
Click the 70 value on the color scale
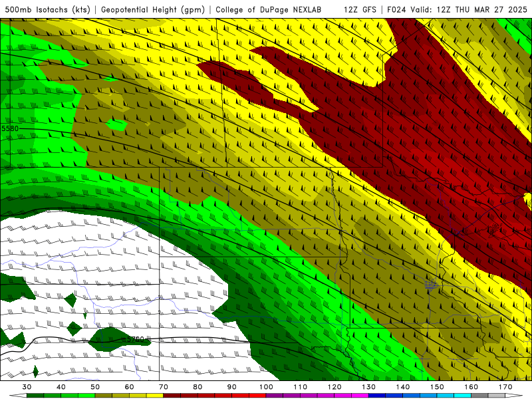tap(164, 387)
